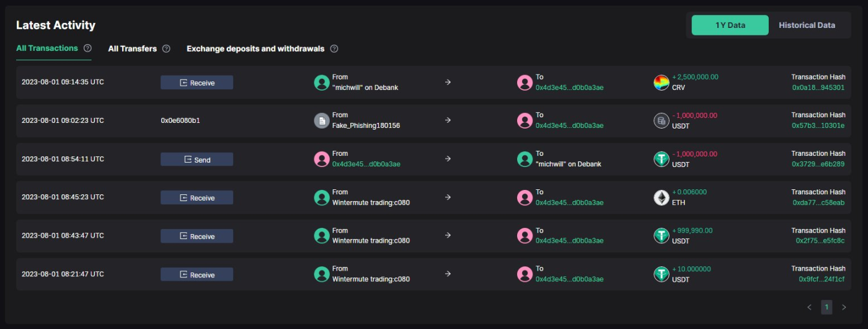Screen dimensions: 868x329
Task: Click help icon beside Exchange deposits and withdrawals
Action: [334, 48]
